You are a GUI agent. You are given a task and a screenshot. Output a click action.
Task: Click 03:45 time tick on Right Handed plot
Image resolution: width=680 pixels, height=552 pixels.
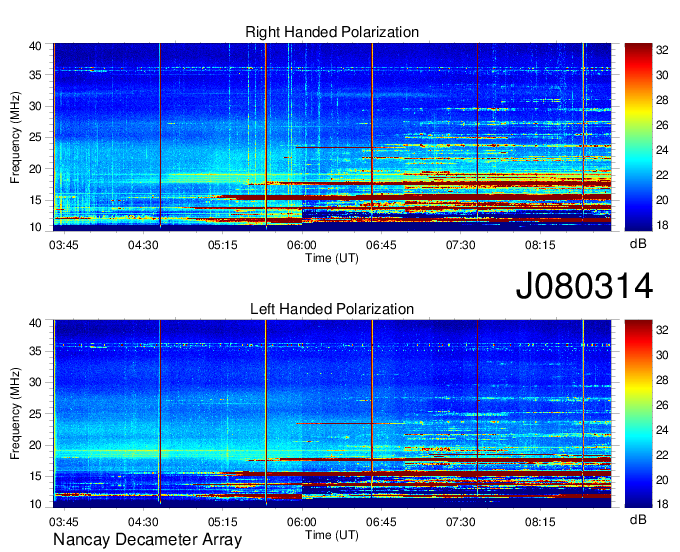pos(64,245)
